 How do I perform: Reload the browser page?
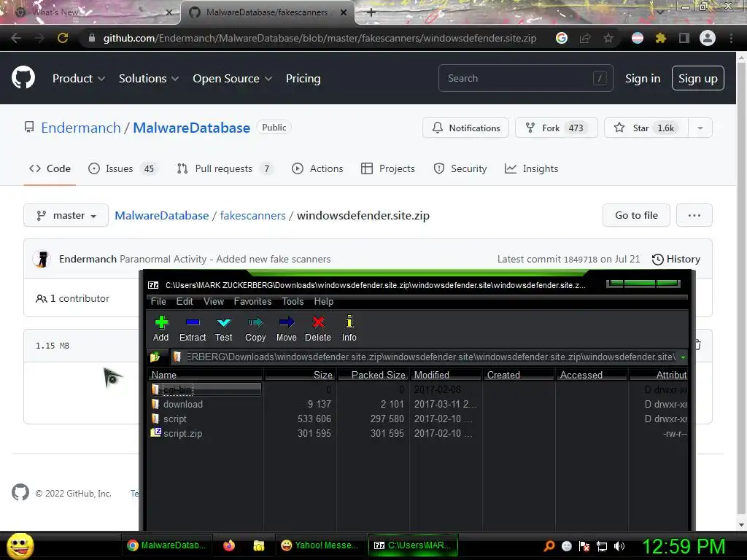pyautogui.click(x=63, y=38)
